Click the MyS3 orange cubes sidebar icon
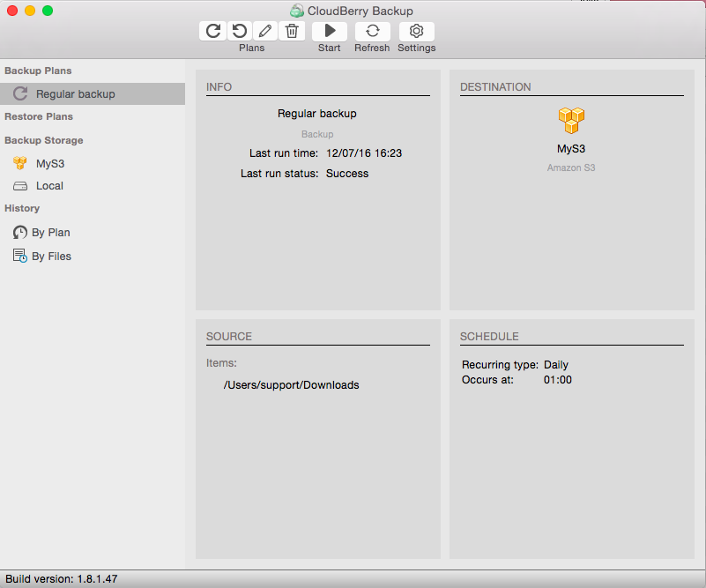The height and width of the screenshot is (588, 706). click(19, 163)
